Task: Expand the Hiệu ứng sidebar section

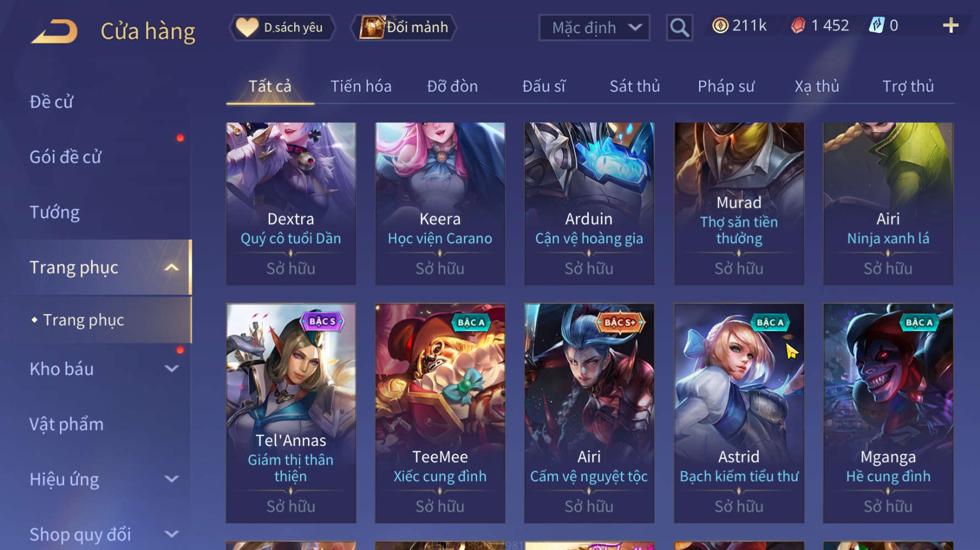Action: [x=172, y=479]
